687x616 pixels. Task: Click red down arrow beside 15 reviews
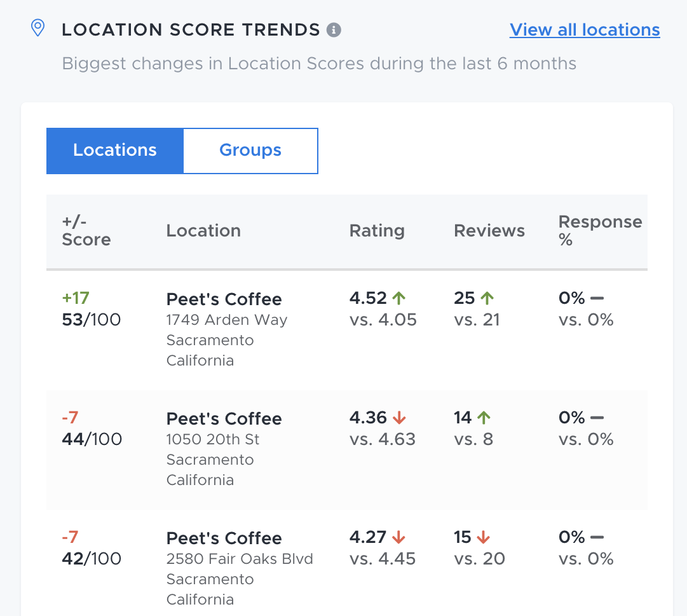483,537
